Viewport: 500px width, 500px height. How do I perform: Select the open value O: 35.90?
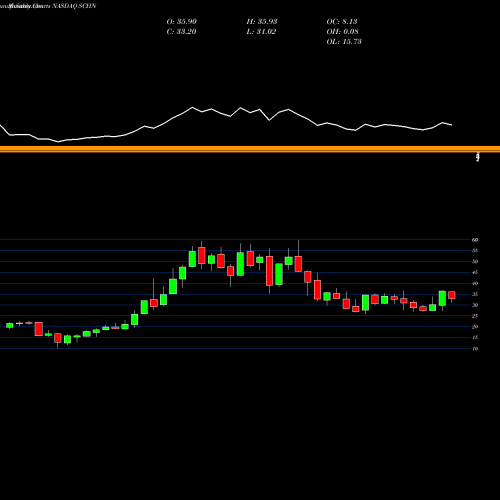(182, 21)
